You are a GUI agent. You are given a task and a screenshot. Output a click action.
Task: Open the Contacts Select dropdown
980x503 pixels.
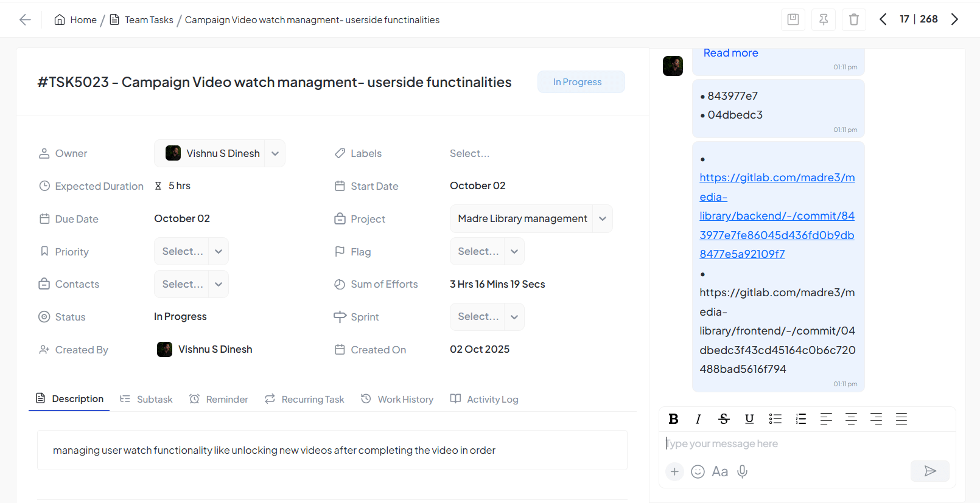191,284
